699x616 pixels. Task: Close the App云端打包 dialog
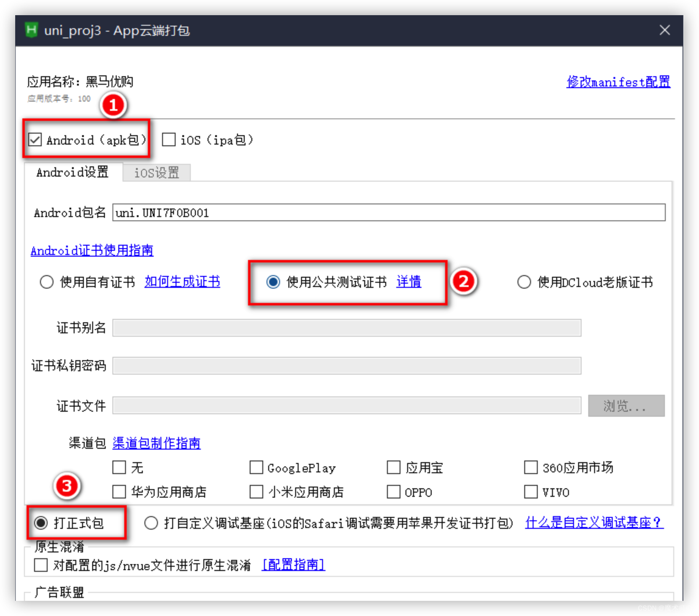click(x=664, y=30)
